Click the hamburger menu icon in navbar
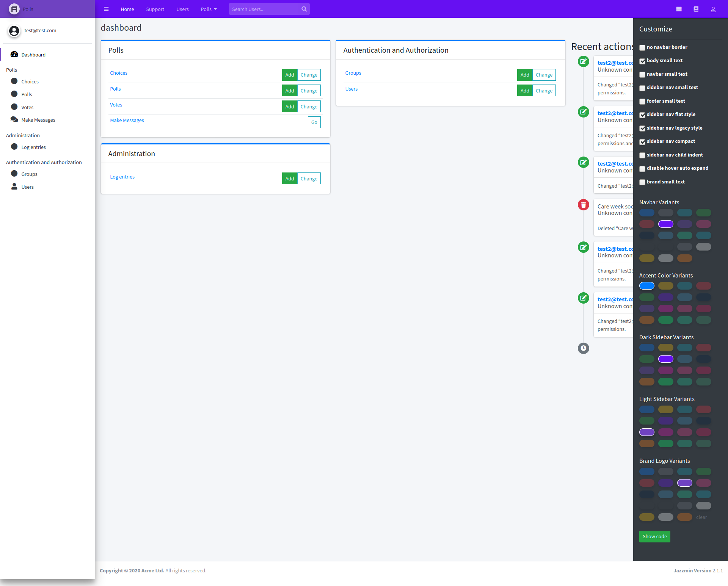 [106, 9]
